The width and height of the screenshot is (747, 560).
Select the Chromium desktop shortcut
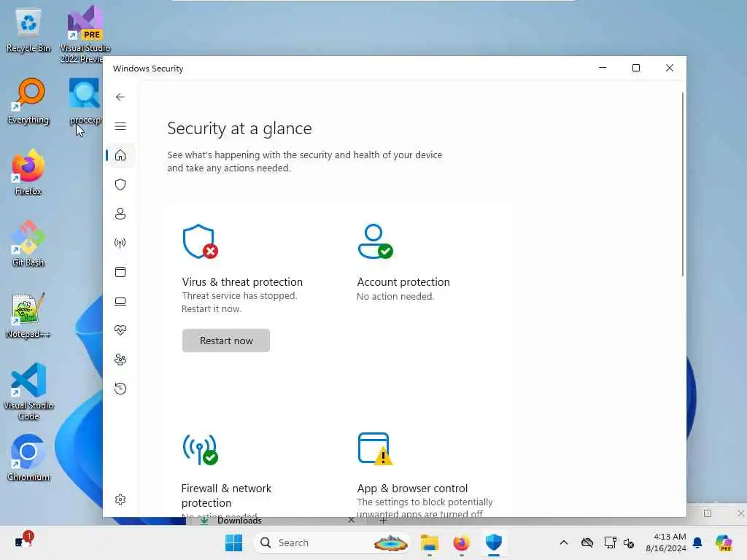click(28, 458)
